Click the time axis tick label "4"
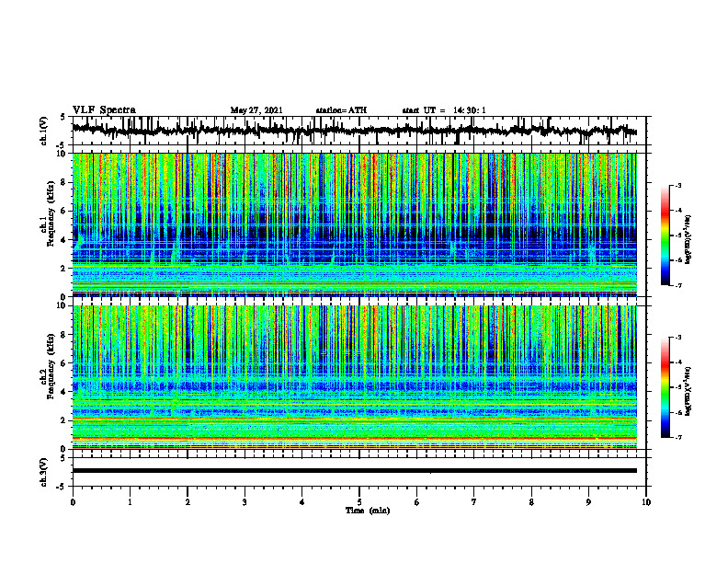Image resolution: width=728 pixels, height=563 pixels. pos(301,502)
